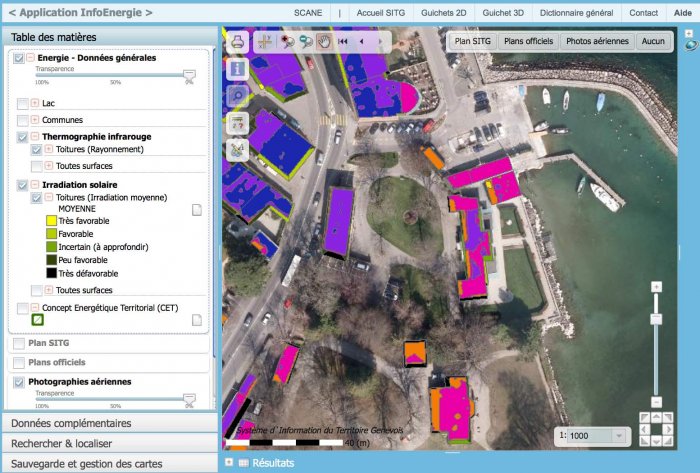Expand the Lac layer node
The width and height of the screenshot is (700, 473).
[35, 103]
